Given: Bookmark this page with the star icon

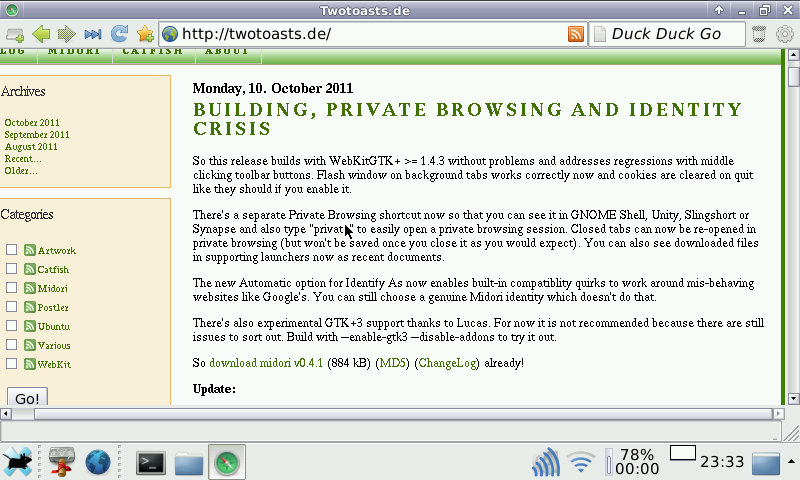Looking at the screenshot, I should click(x=145, y=34).
